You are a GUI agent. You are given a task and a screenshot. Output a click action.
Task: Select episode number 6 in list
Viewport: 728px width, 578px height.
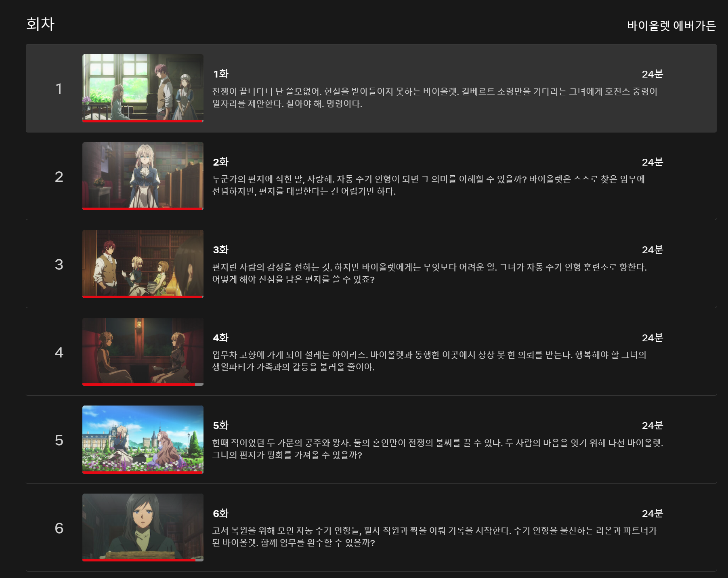(59, 528)
